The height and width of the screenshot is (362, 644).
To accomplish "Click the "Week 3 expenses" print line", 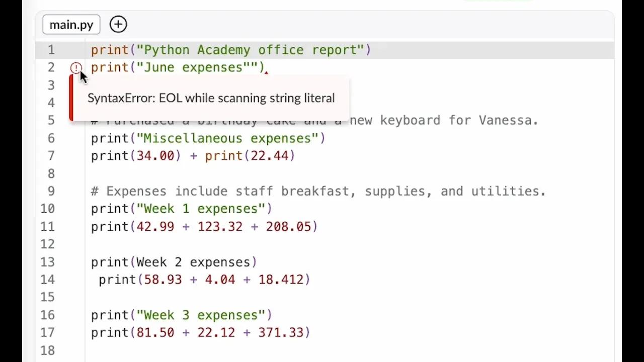I will [x=181, y=315].
